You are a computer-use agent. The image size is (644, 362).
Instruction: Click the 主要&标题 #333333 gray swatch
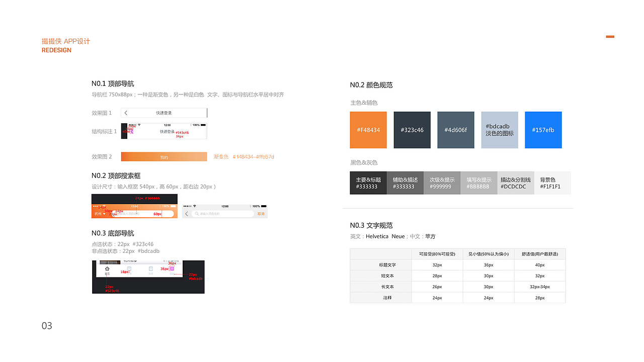click(368, 183)
